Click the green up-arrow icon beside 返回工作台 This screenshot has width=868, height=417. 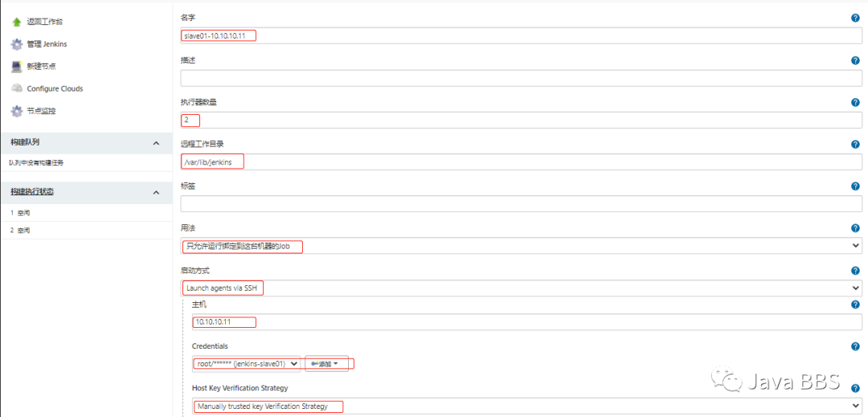(17, 22)
